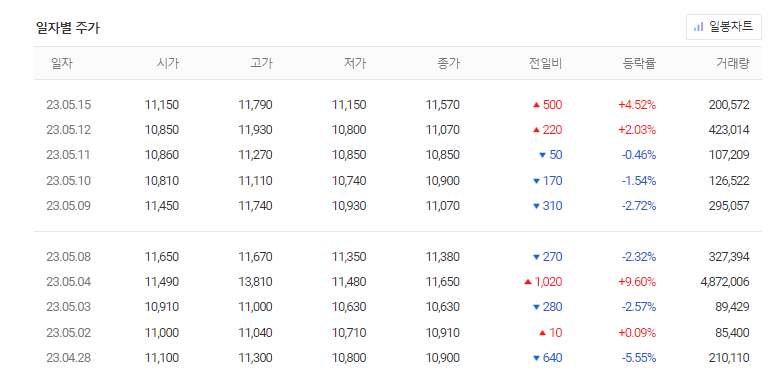770x379 pixels.
Task: Click the opening price 10,910
Action: pos(162,307)
